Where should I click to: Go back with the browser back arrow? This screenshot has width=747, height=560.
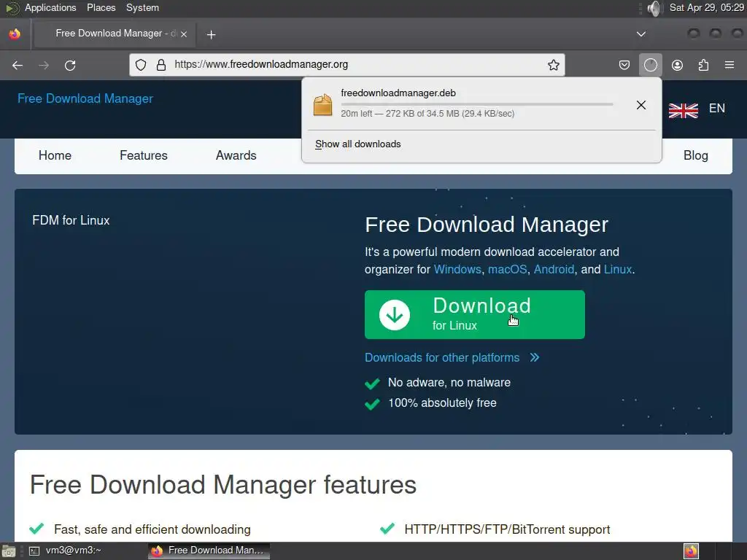pyautogui.click(x=18, y=65)
